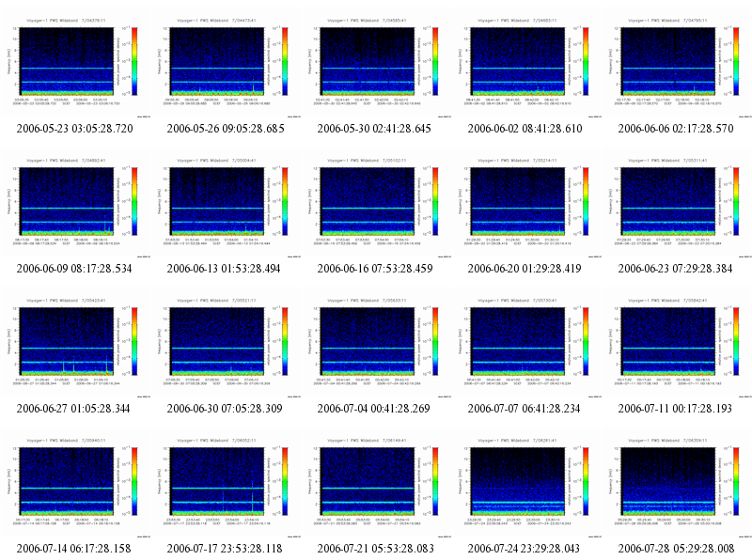Click the caption text 2006-06-09 08:17:28.534

pyautogui.click(x=74, y=269)
